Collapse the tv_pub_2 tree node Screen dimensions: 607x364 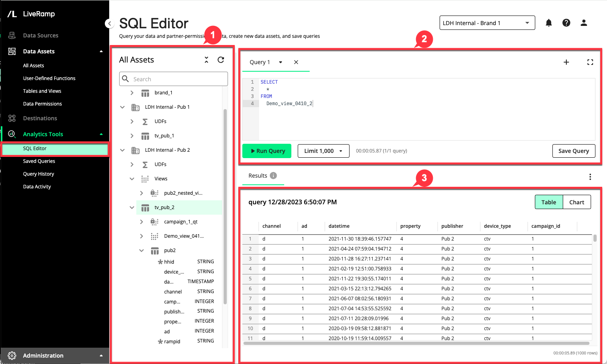pos(132,207)
